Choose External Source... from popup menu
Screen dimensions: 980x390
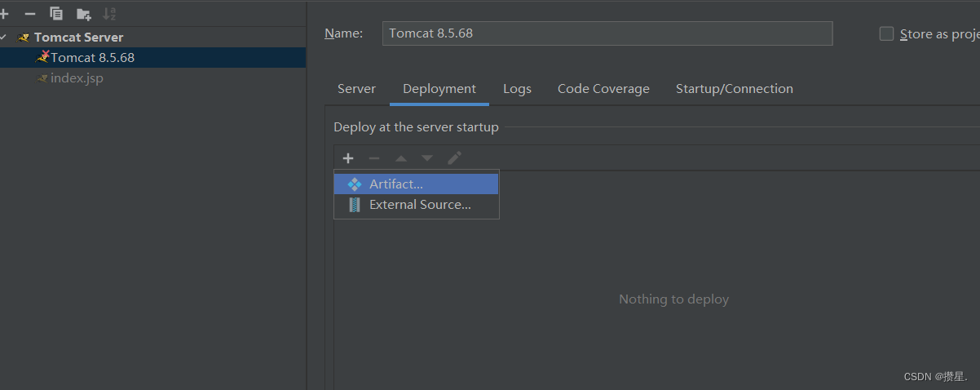pos(417,205)
